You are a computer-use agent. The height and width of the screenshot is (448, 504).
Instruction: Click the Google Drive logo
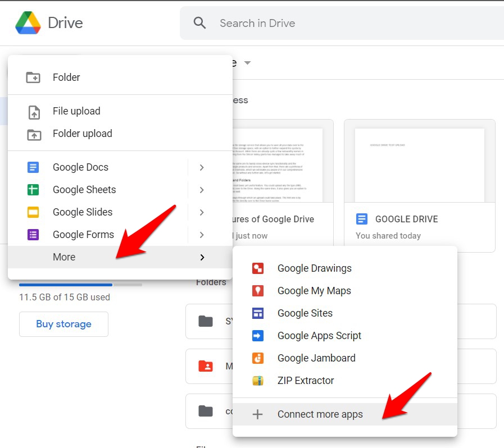tap(28, 23)
